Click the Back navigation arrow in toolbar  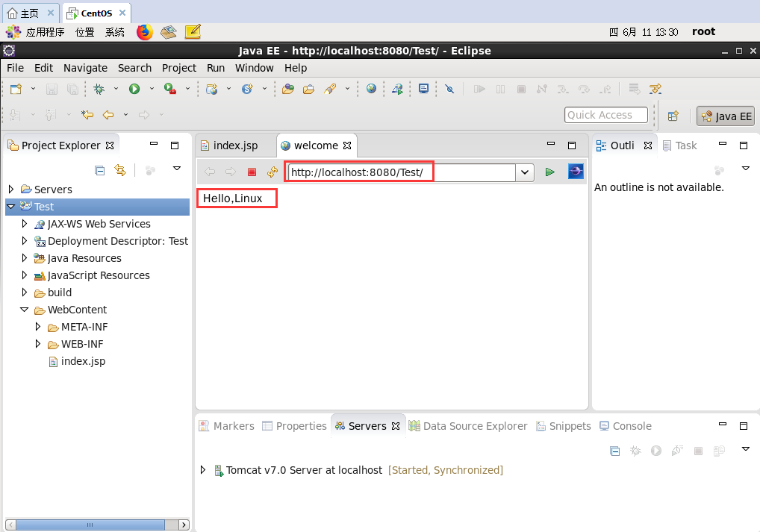108,115
